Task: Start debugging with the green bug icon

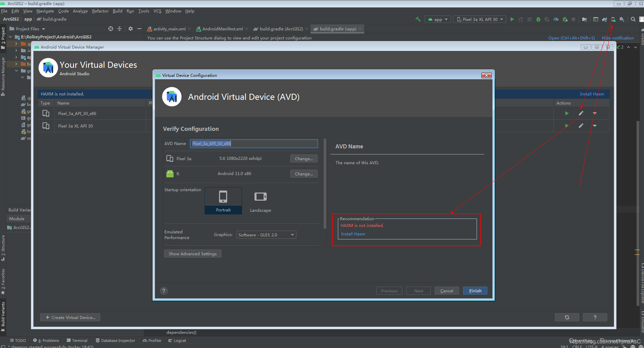Action: coord(538,19)
